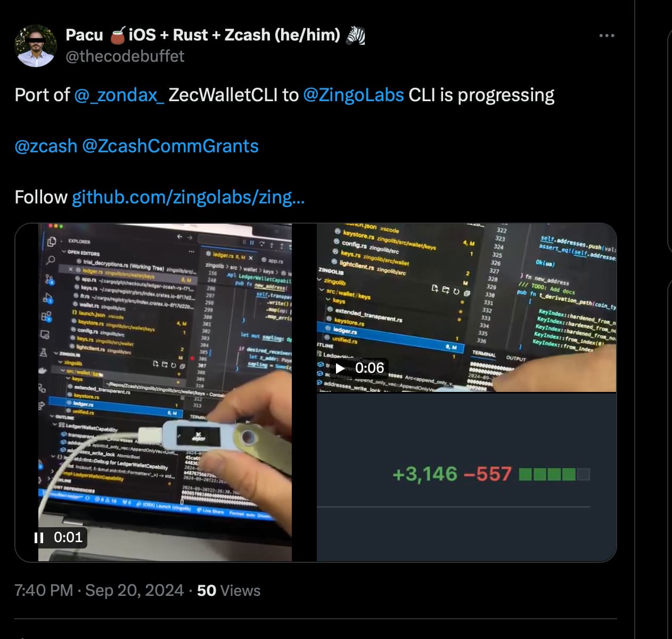This screenshot has height=639, width=672.
Task: Click the mate cup emoji in name
Action: pos(118,36)
